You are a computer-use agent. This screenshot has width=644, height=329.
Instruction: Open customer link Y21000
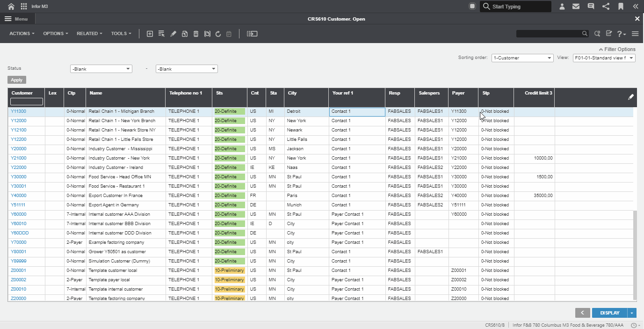pos(19,158)
